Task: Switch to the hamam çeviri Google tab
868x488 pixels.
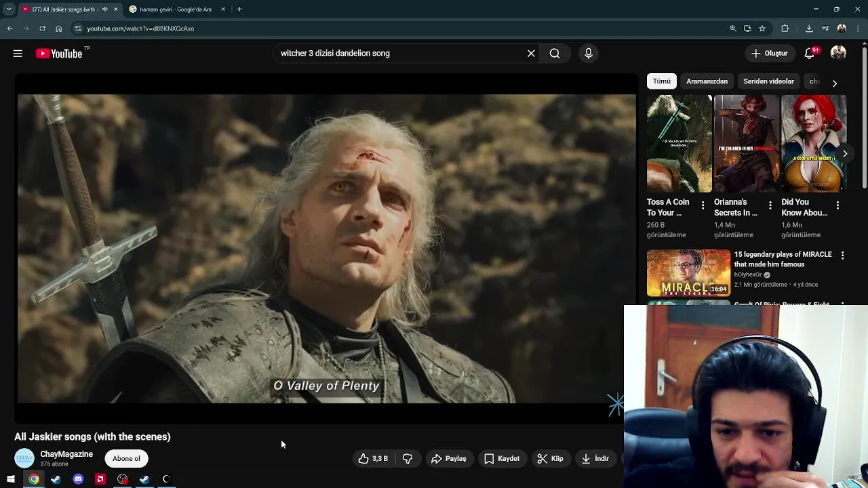Action: (175, 9)
